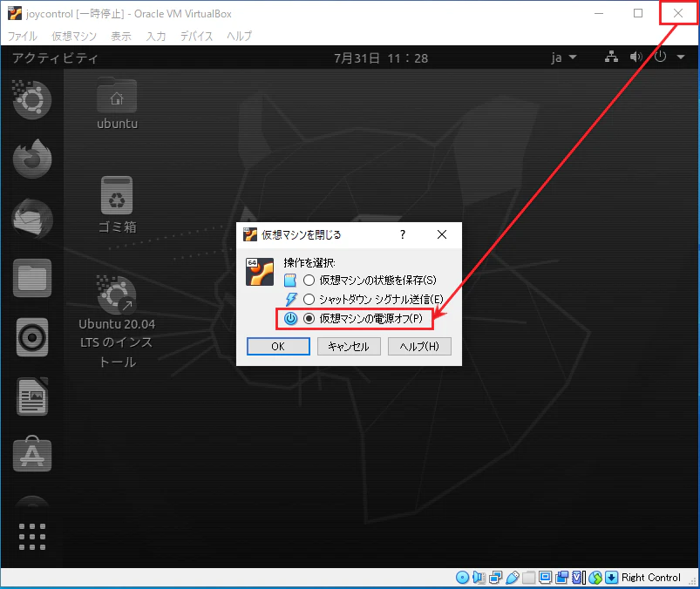The height and width of the screenshot is (589, 700).
Task: Select シャットダウン シグナル送信(E) radio option
Action: (309, 299)
